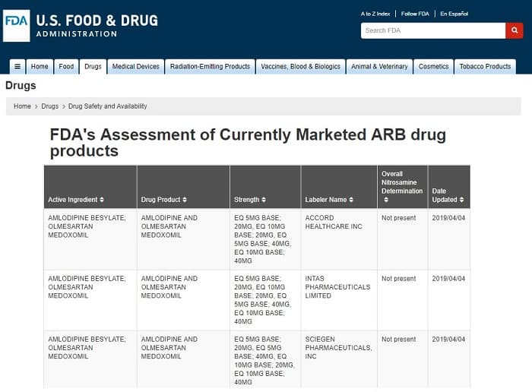The width and height of the screenshot is (532, 392).
Task: Sort by Date Updated arrows
Action: pos(461,200)
